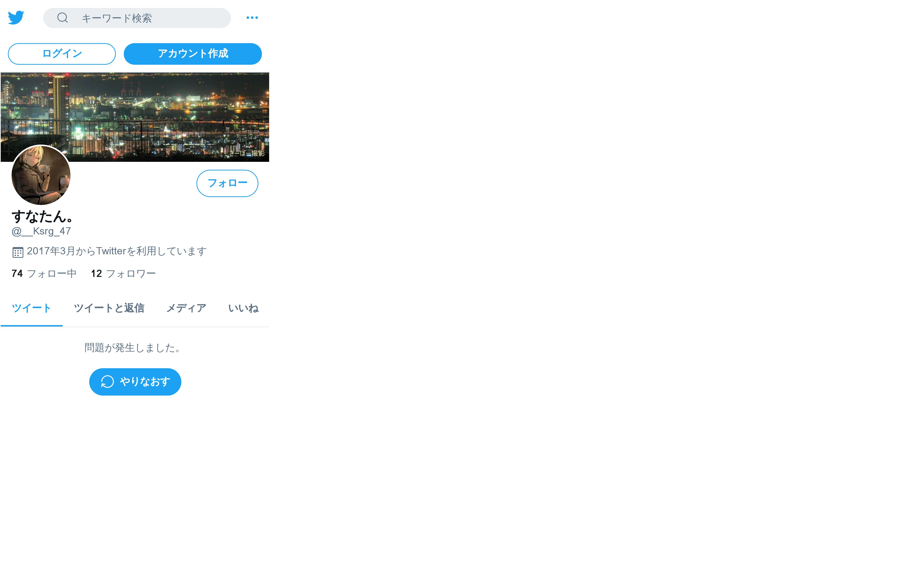924x584 pixels.
Task: Open the profile avatar picture
Action: pyautogui.click(x=41, y=175)
